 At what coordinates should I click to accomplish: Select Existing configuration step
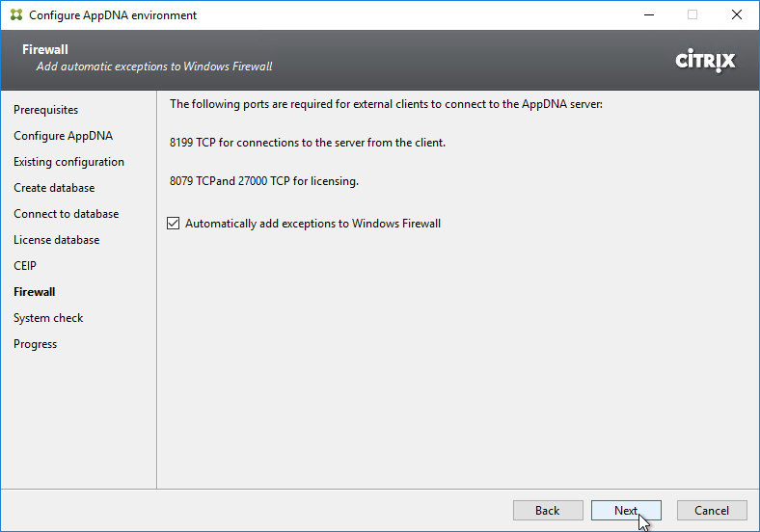point(68,162)
